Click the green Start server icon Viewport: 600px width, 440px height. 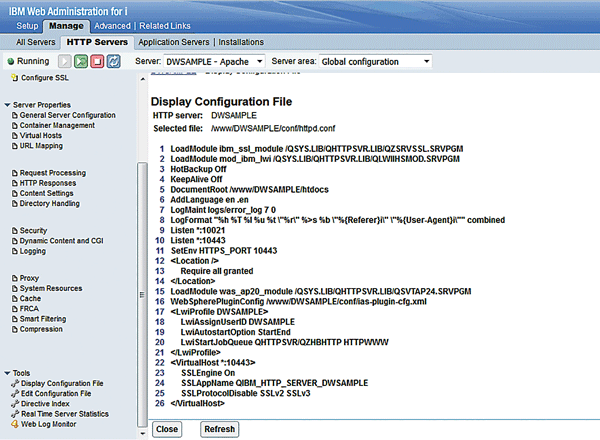click(82, 62)
